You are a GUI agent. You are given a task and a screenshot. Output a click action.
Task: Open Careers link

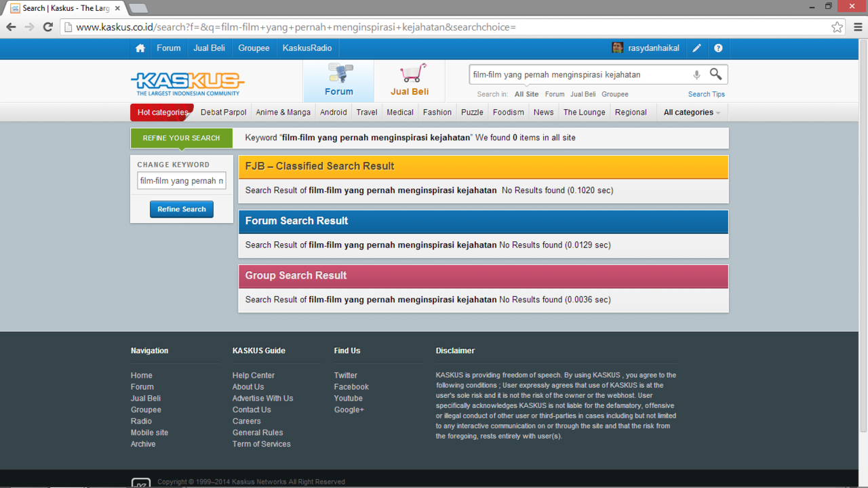247,421
